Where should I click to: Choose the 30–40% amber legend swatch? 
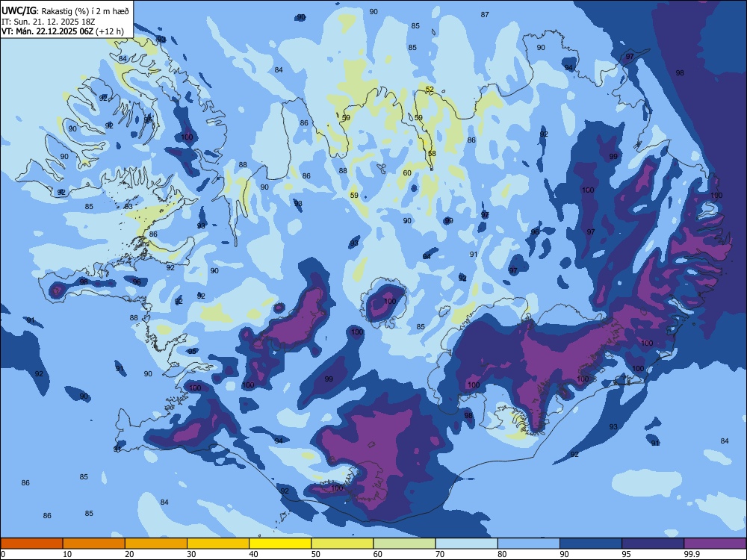pos(218,544)
